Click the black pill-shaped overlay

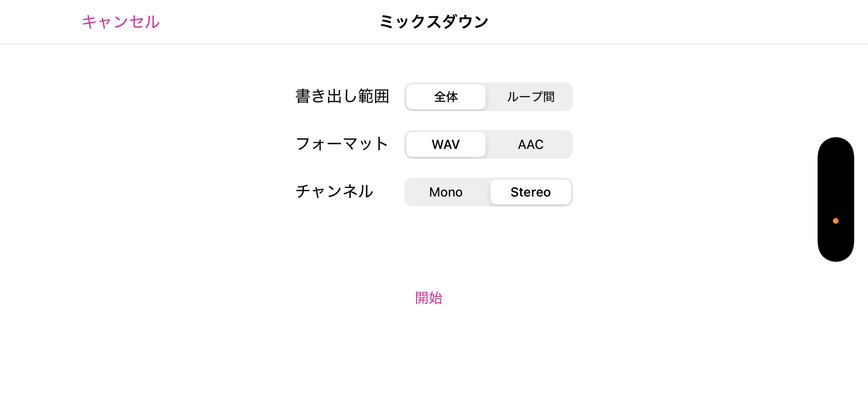835,176
